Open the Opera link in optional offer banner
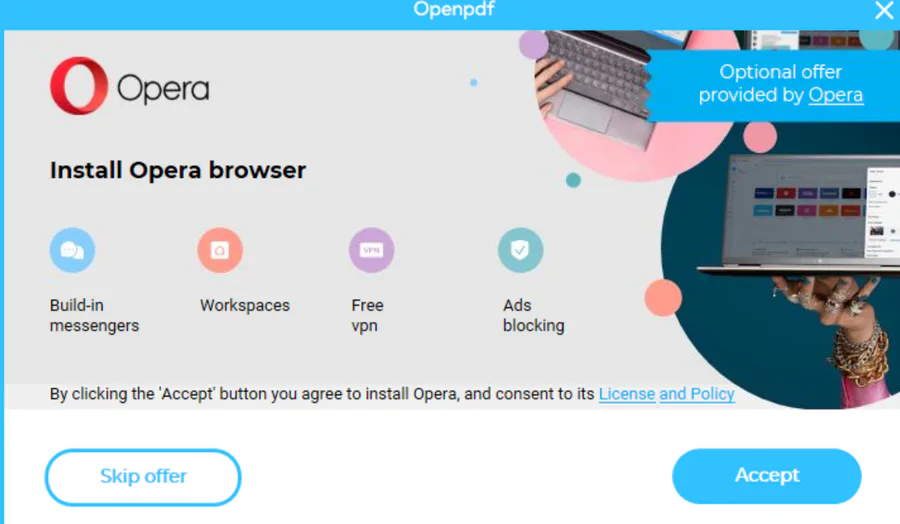900x524 pixels. pyautogui.click(x=836, y=95)
